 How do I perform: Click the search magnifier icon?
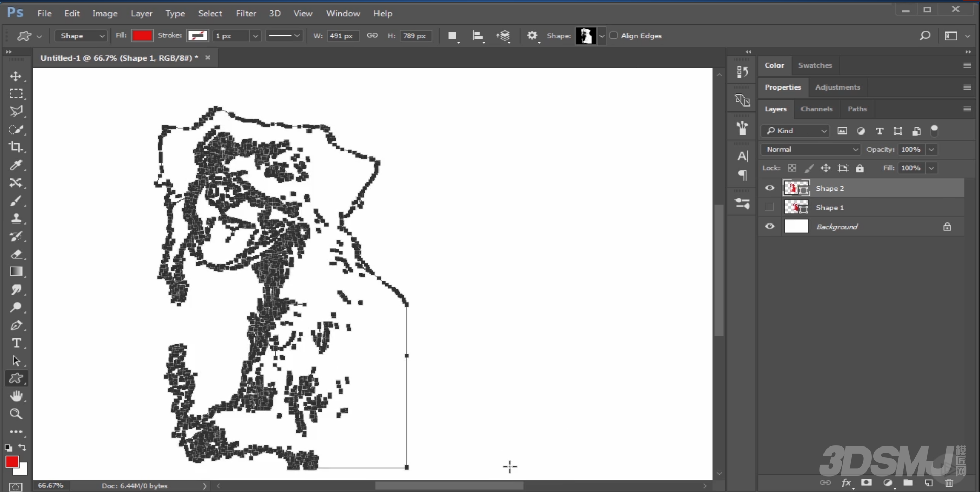coord(925,36)
